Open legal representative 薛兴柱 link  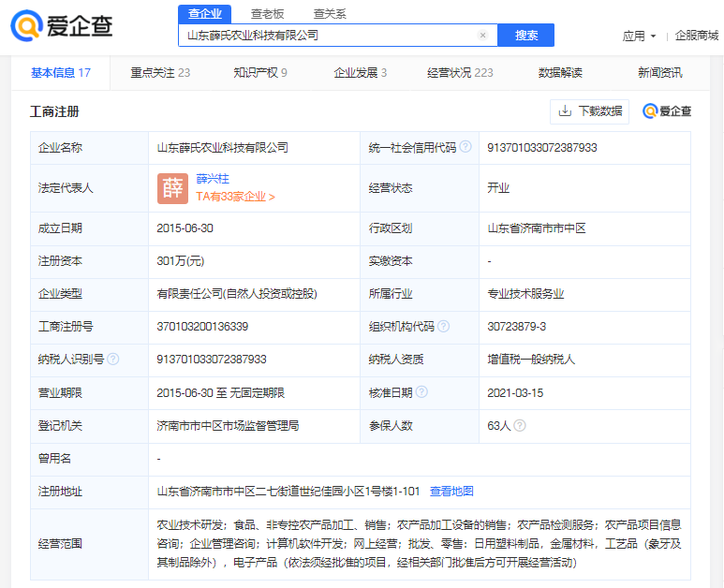(x=213, y=179)
